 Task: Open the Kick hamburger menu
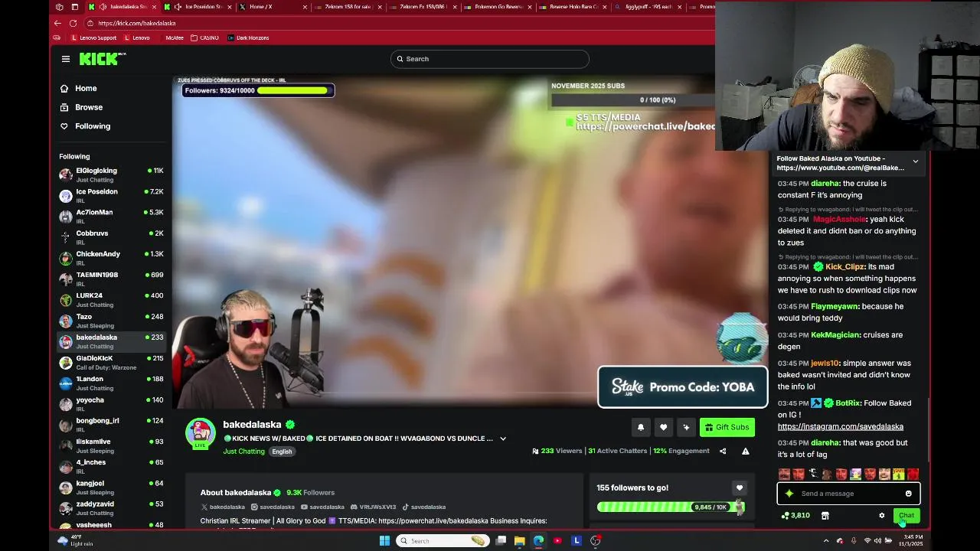(66, 59)
